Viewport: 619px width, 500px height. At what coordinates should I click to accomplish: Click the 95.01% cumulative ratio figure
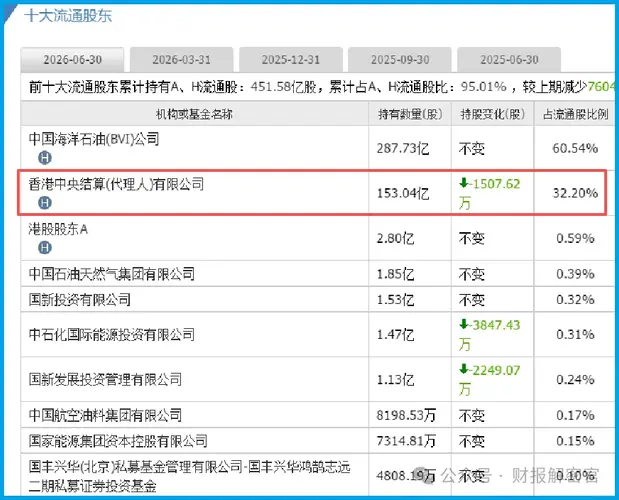pos(484,86)
